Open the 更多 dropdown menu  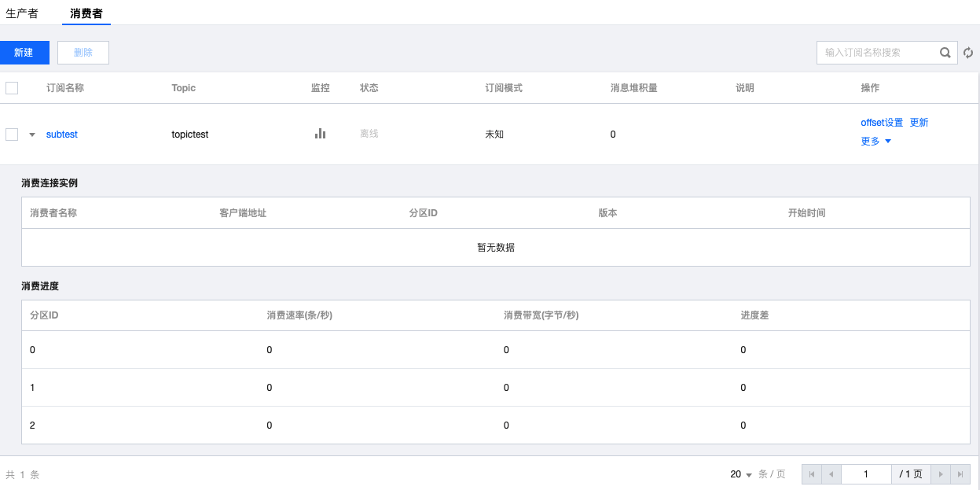[x=875, y=142]
